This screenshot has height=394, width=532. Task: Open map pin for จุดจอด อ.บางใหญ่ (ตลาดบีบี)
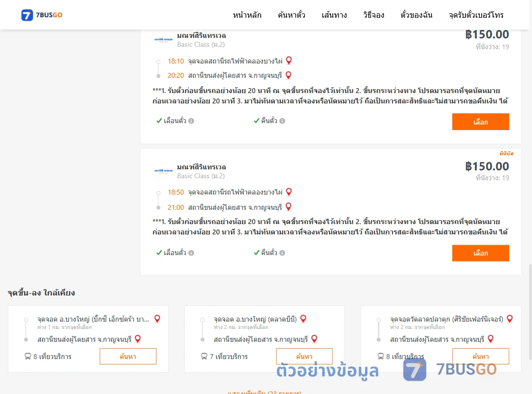303,319
